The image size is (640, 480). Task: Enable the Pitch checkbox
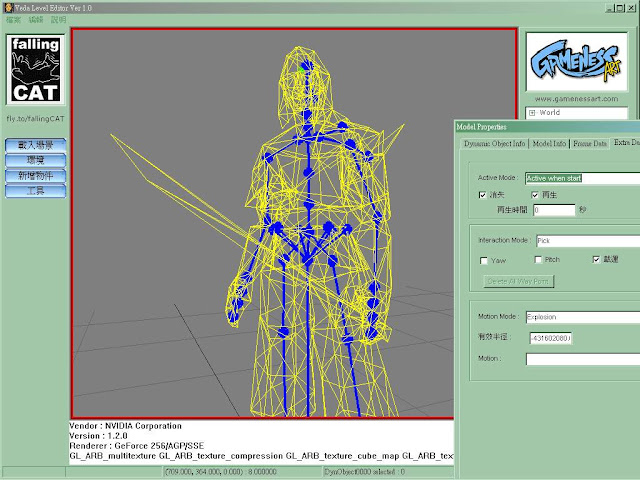coord(538,260)
